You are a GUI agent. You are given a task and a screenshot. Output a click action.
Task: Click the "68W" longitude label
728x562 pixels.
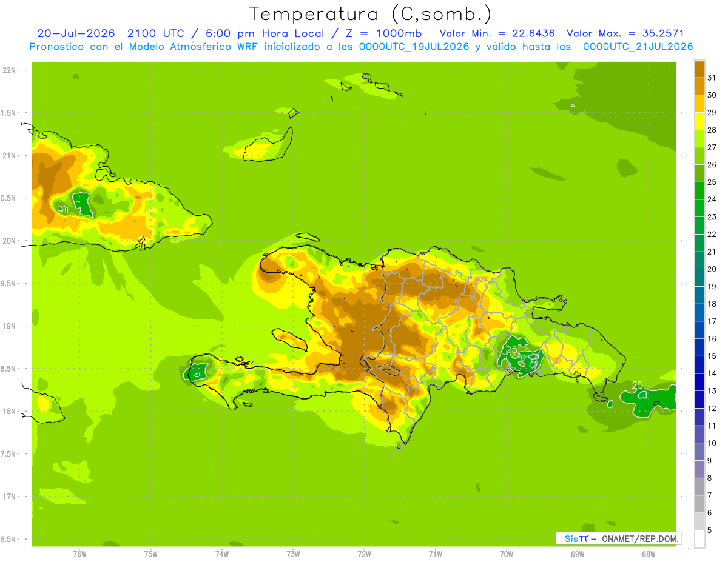click(649, 554)
